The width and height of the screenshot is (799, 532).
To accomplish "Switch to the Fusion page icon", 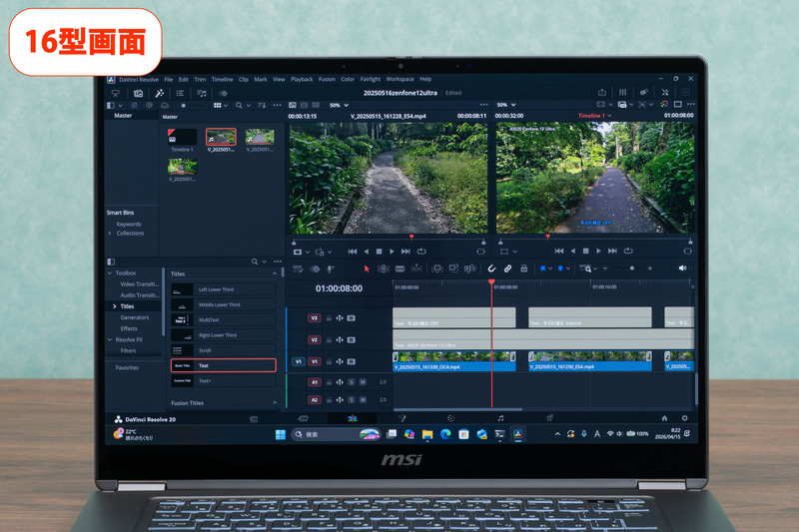I will point(402,418).
